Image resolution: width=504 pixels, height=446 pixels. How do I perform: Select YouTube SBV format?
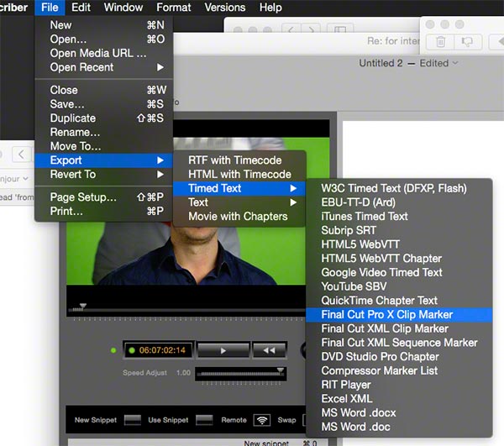click(399, 286)
